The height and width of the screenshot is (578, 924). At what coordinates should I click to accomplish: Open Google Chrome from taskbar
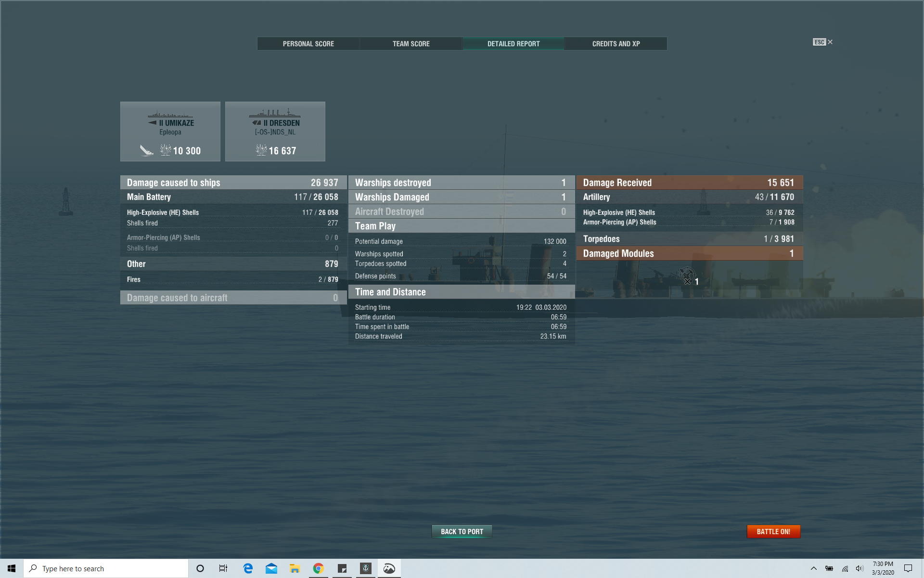point(318,568)
